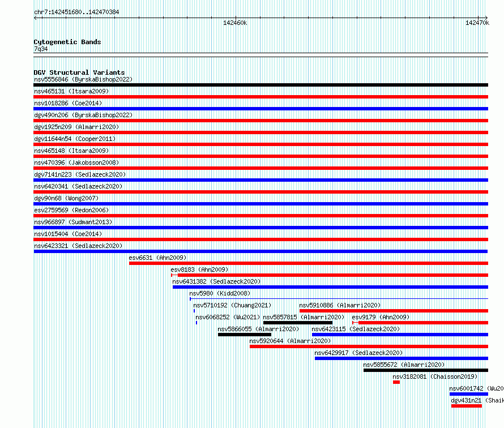
Task: Click nsv465148 (Itsara2009) label
Action: pyautogui.click(x=71, y=151)
